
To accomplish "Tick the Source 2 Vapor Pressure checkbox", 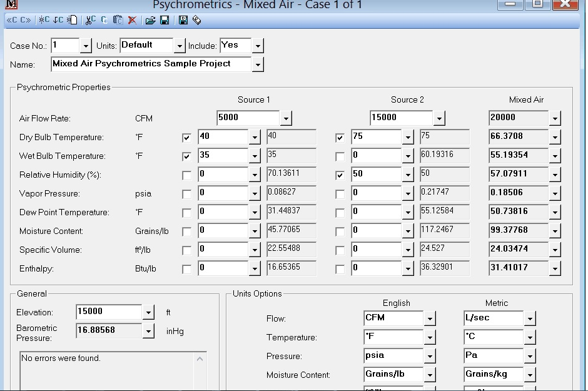I will point(340,194).
